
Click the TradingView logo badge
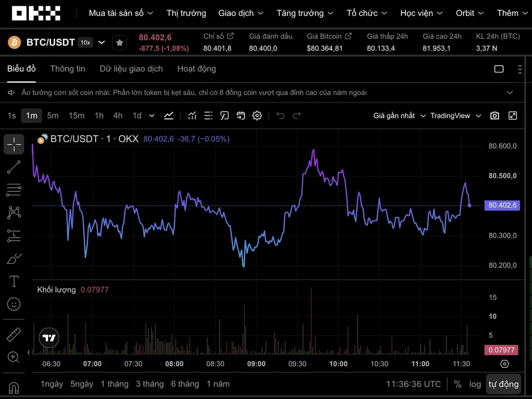49,337
